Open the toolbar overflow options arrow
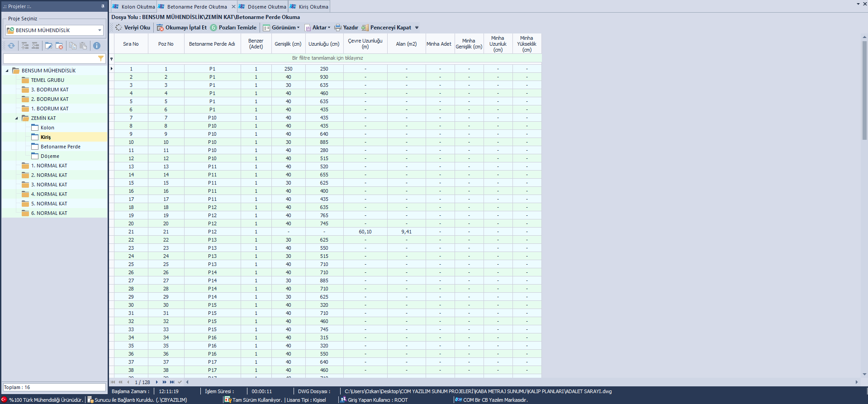Viewport: 868px width, 404px height. [x=417, y=28]
